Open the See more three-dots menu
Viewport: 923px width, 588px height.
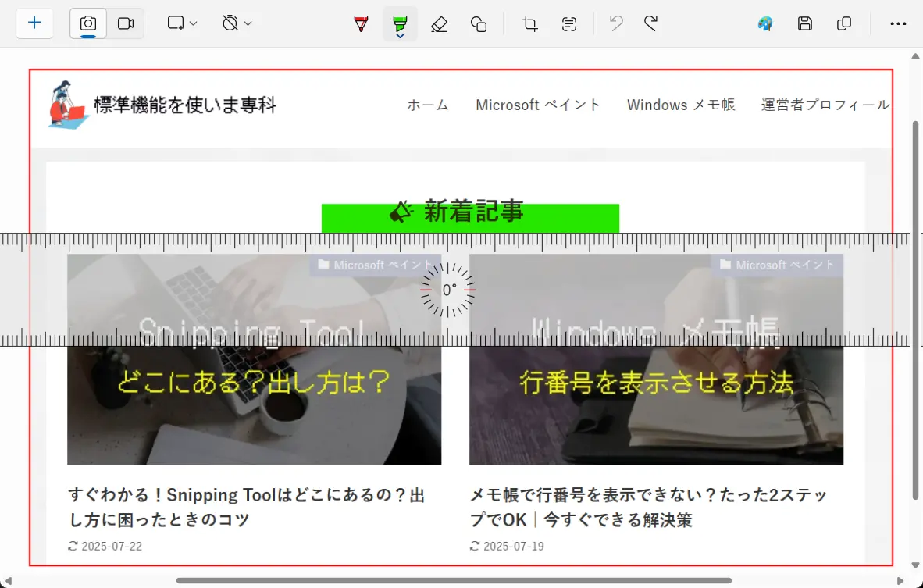point(898,23)
